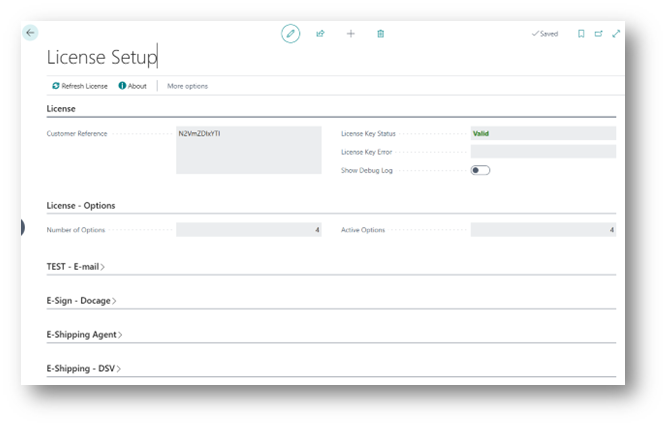Open the More options menu
Image resolution: width=667 pixels, height=427 pixels.
pyautogui.click(x=187, y=86)
